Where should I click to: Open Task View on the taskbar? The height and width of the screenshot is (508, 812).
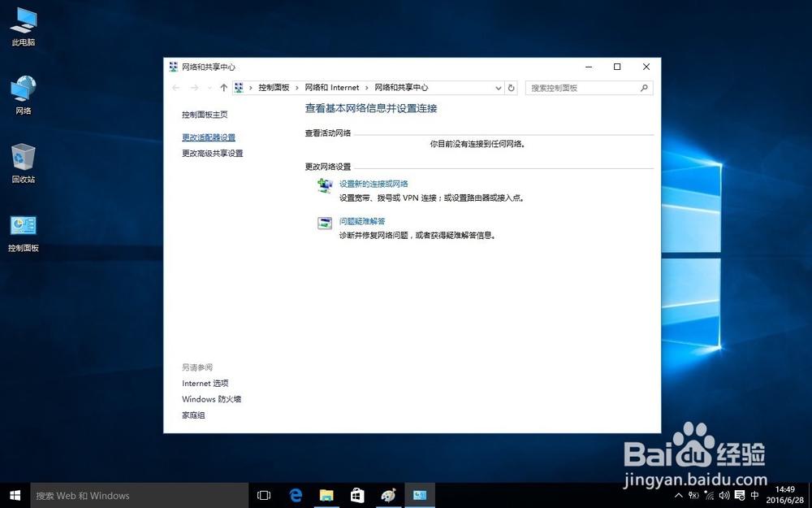(x=264, y=494)
